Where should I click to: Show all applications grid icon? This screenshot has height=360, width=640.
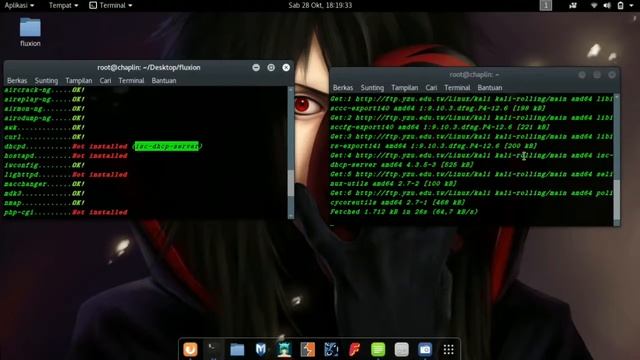[x=449, y=349]
